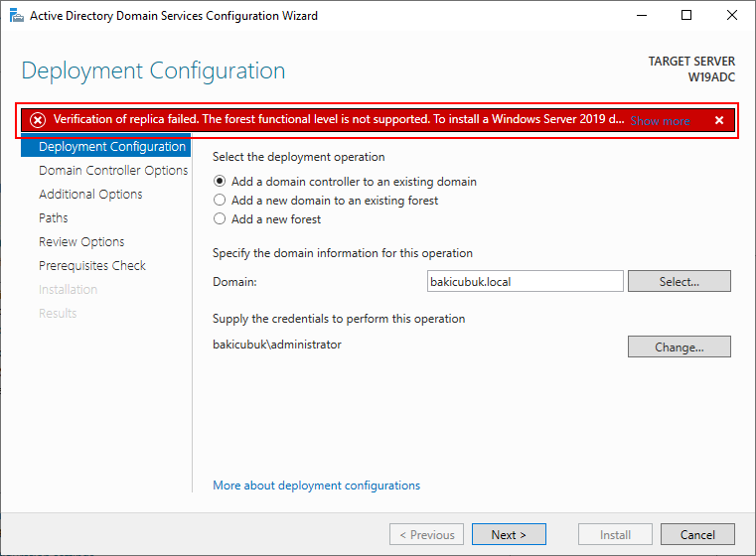Open the Domain Controller Options step
This screenshot has height=556, width=756.
point(113,170)
